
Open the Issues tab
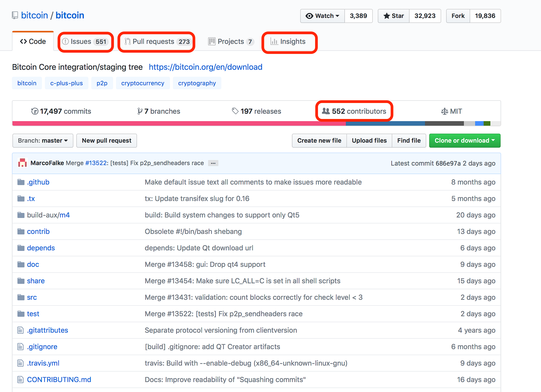pyautogui.click(x=85, y=42)
